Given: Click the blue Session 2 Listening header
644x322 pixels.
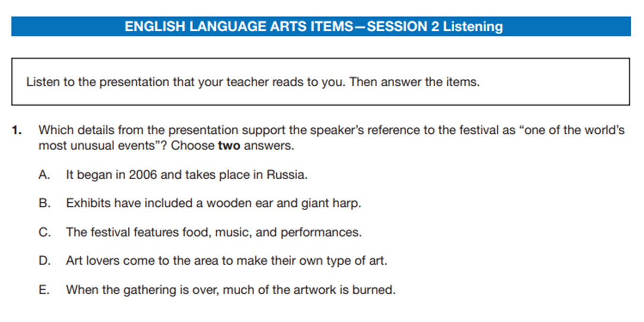Looking at the screenshot, I should click(x=321, y=26).
